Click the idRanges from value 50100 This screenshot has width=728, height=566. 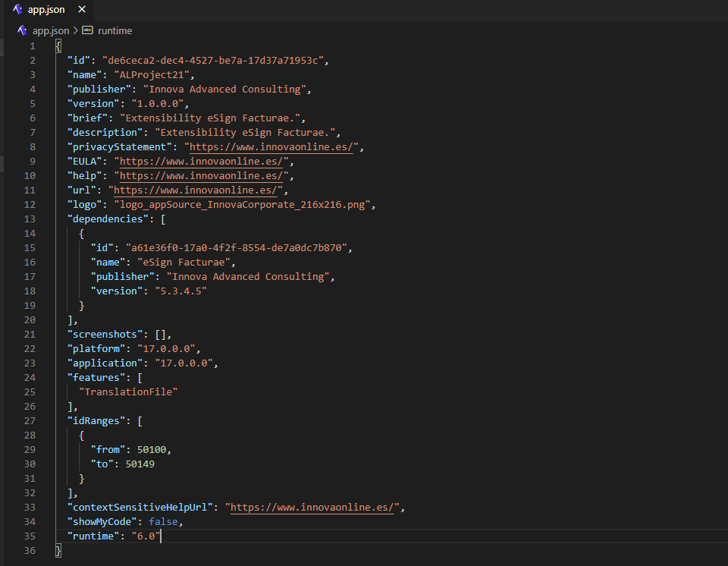[152, 449]
